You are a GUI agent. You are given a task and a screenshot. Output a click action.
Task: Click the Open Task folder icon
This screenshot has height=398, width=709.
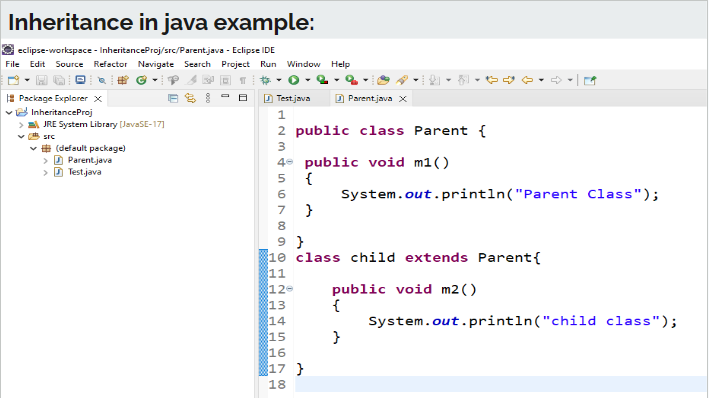[x=383, y=81]
